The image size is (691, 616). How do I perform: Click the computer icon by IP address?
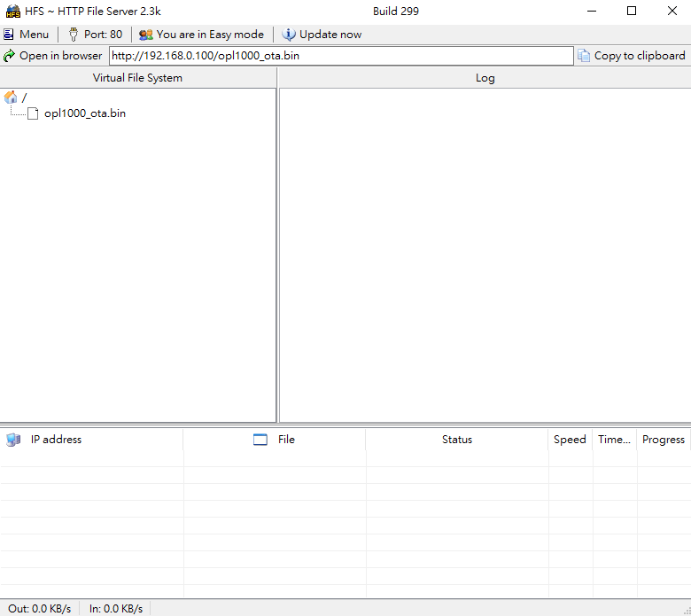[13, 440]
